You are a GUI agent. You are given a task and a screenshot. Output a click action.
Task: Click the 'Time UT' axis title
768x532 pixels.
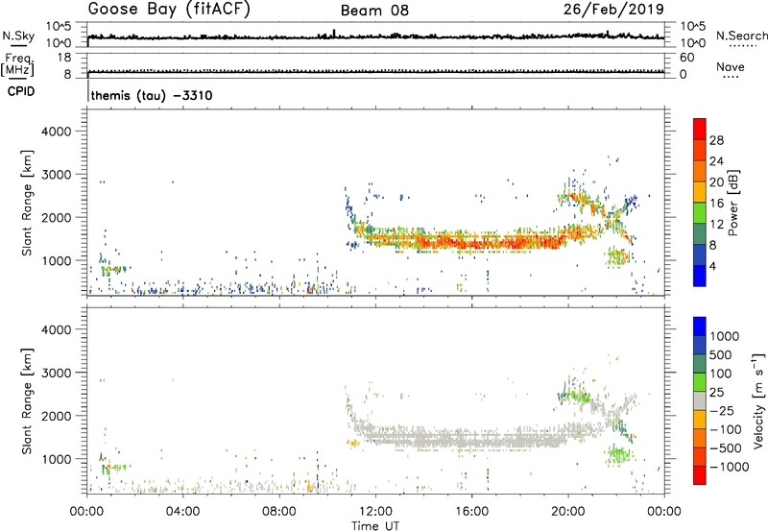click(x=375, y=526)
